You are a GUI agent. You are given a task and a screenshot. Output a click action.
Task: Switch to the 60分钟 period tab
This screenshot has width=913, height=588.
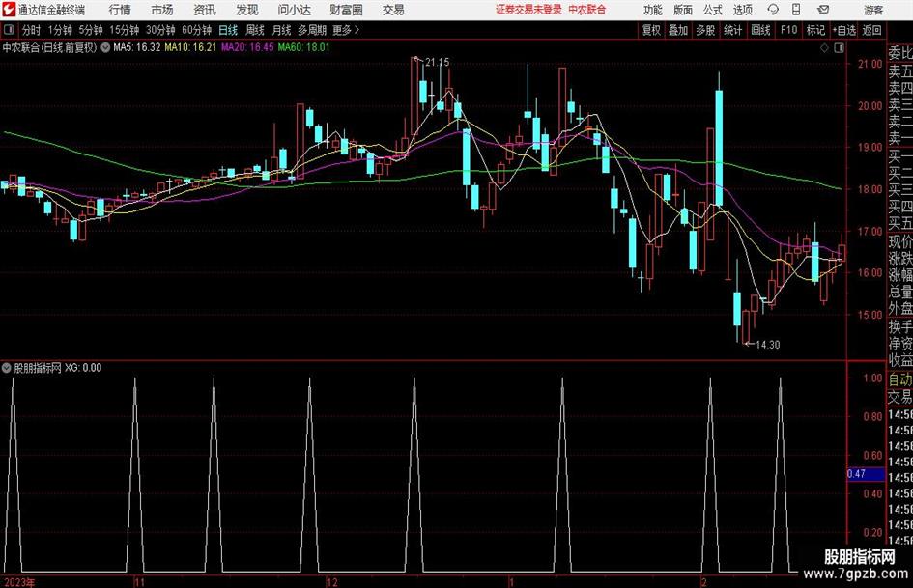point(197,30)
